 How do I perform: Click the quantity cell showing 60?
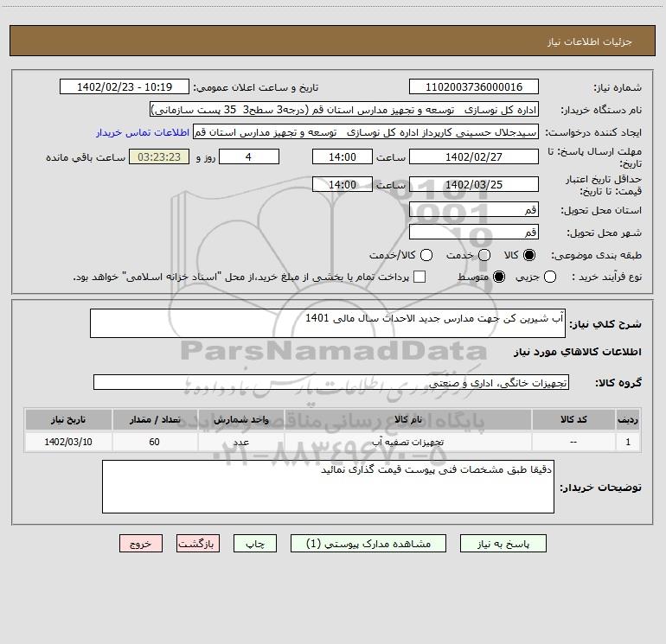coord(155,442)
